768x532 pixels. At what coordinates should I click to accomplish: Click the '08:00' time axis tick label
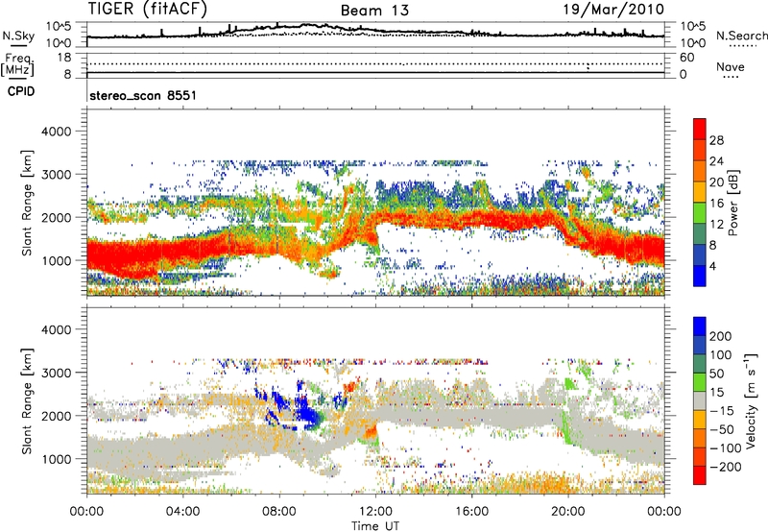tap(279, 512)
